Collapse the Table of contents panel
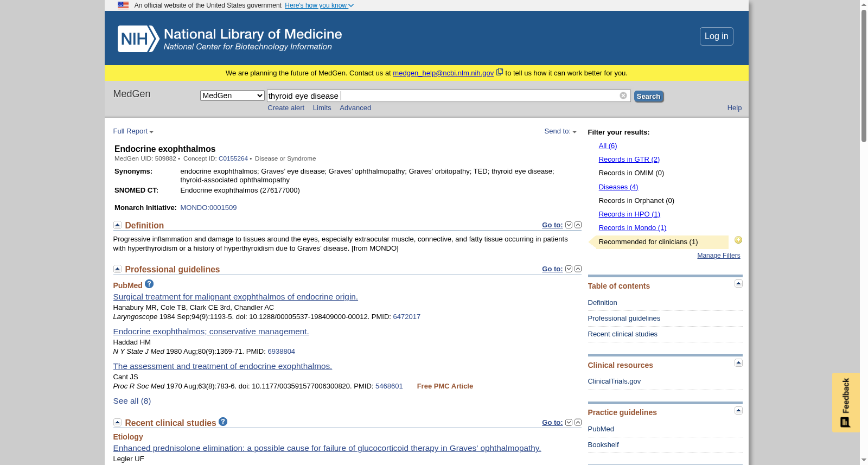 click(x=738, y=284)
